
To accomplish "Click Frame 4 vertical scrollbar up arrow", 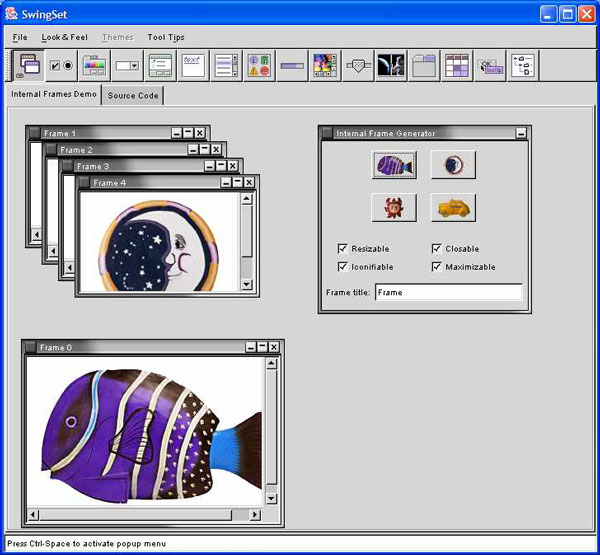I will pyautogui.click(x=246, y=199).
